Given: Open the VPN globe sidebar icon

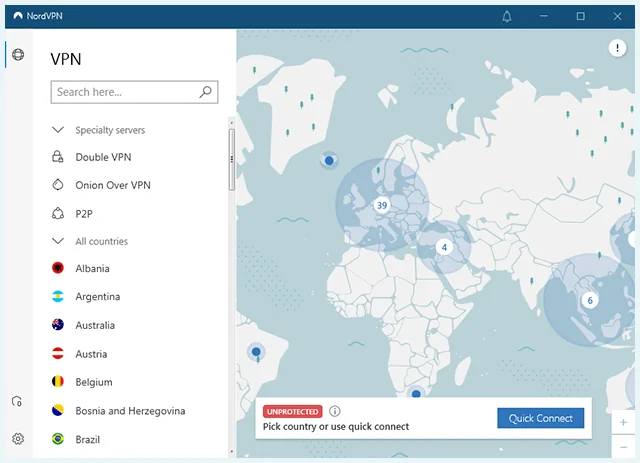Looking at the screenshot, I should coord(18,54).
